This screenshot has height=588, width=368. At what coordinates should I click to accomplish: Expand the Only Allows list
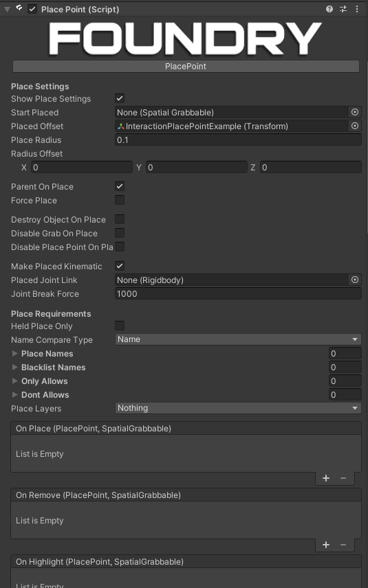tap(14, 381)
